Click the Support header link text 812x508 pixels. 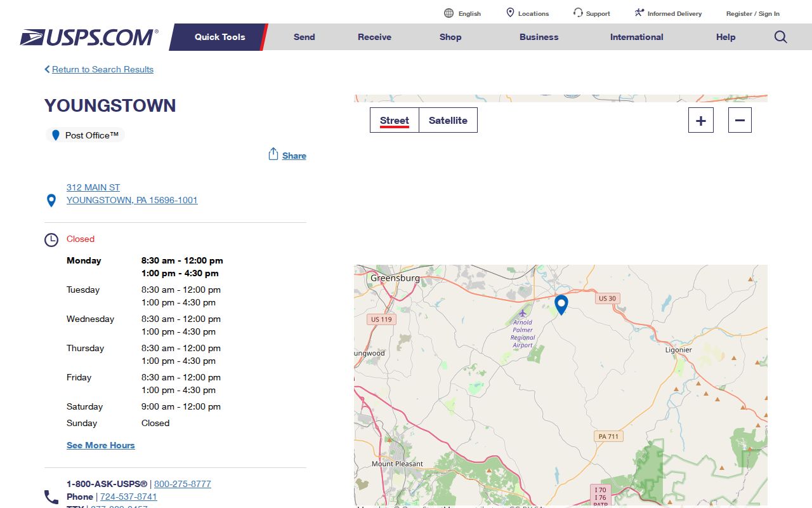click(598, 13)
